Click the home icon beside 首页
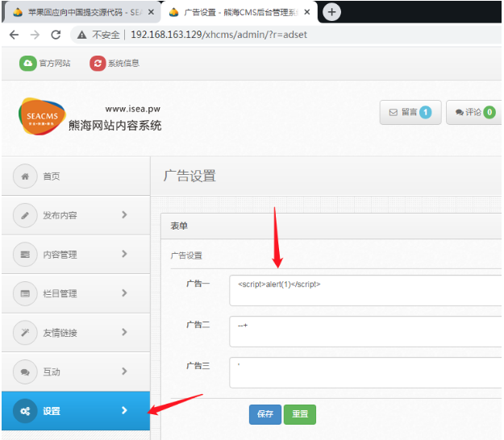The image size is (504, 440). click(x=25, y=176)
